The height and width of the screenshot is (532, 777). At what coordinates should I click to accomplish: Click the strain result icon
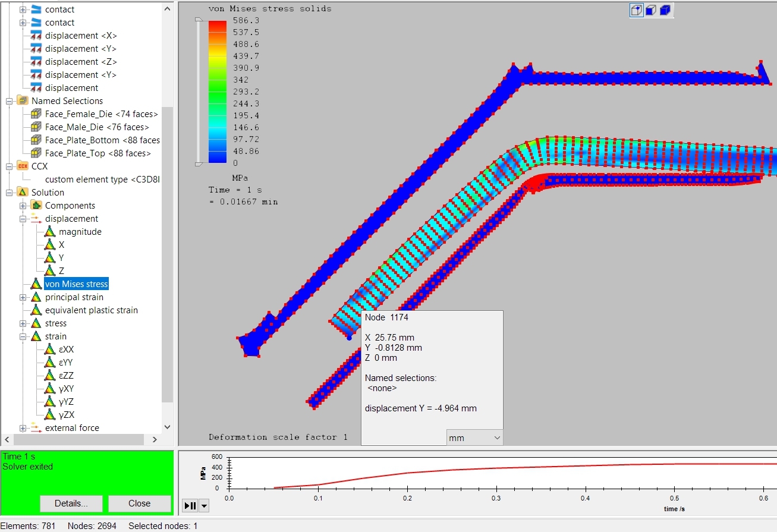pos(36,336)
